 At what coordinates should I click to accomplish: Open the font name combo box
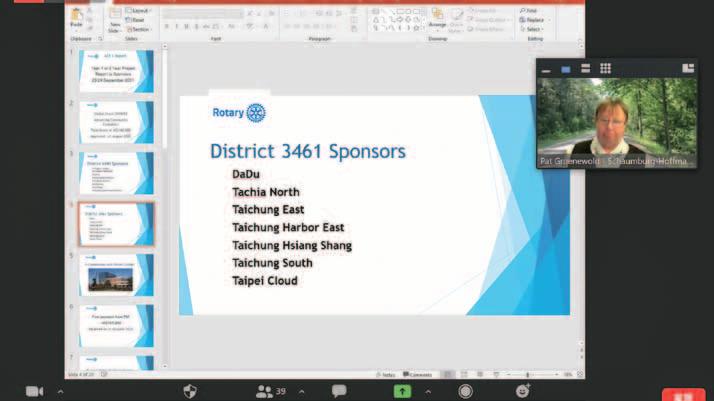[196, 14]
